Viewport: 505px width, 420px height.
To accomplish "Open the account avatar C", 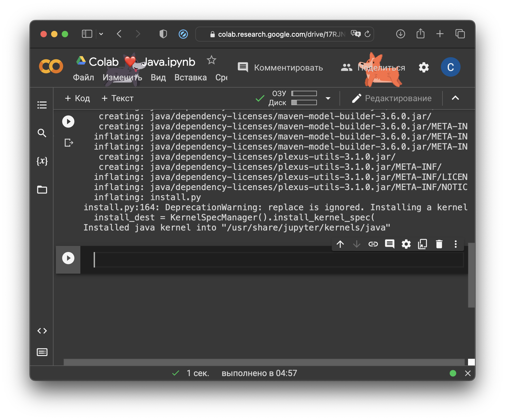I will pos(451,67).
